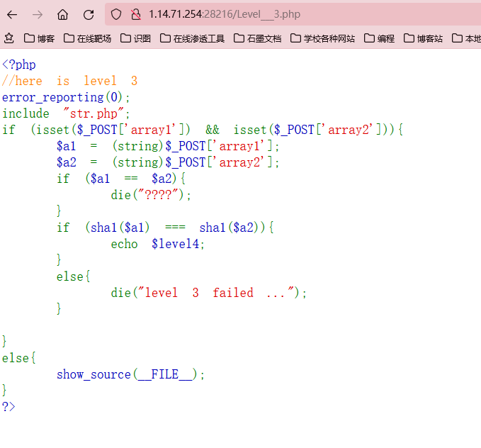The image size is (481, 448).
Task: Click the 'error_reporting(0);' line
Action: [x=67, y=97]
